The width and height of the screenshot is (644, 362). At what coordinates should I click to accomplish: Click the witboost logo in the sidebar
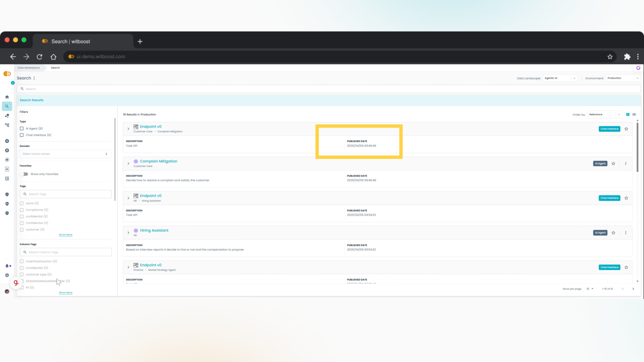(x=7, y=74)
